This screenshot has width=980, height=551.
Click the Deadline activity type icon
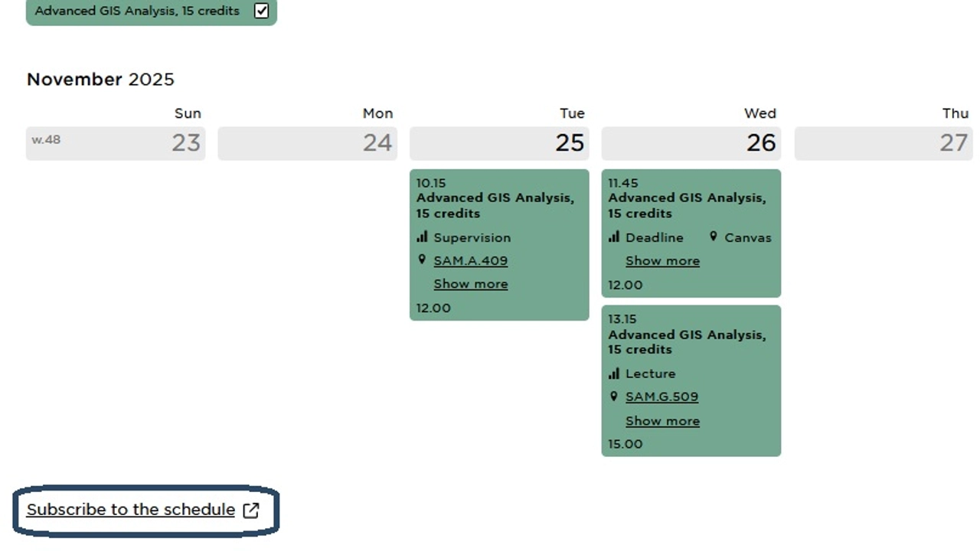coord(615,237)
